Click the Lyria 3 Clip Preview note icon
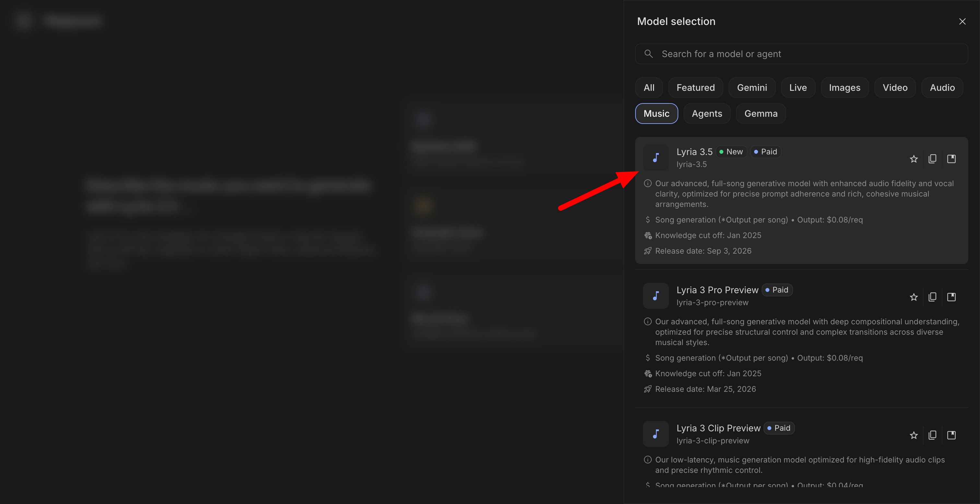 click(656, 434)
